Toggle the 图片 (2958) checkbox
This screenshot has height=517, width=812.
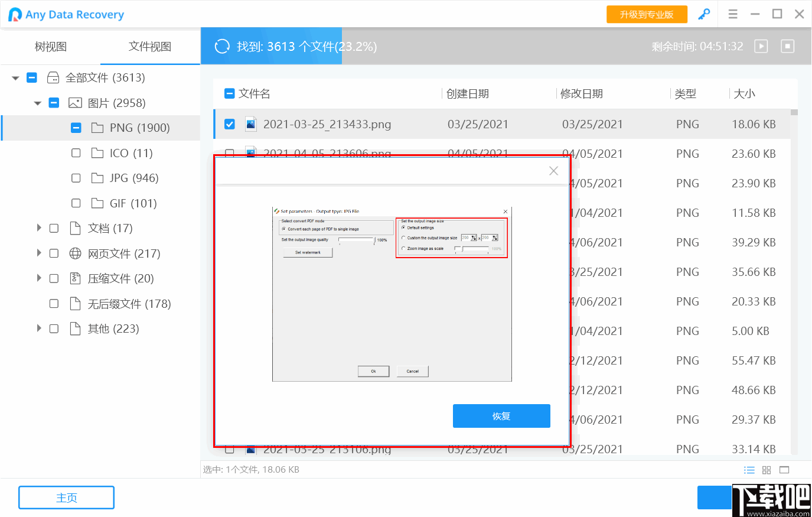(54, 103)
